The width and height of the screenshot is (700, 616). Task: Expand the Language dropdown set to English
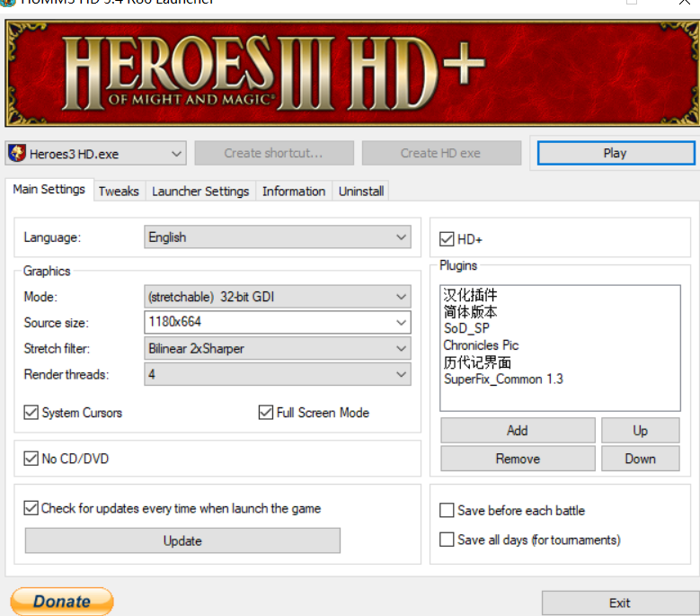coord(278,237)
